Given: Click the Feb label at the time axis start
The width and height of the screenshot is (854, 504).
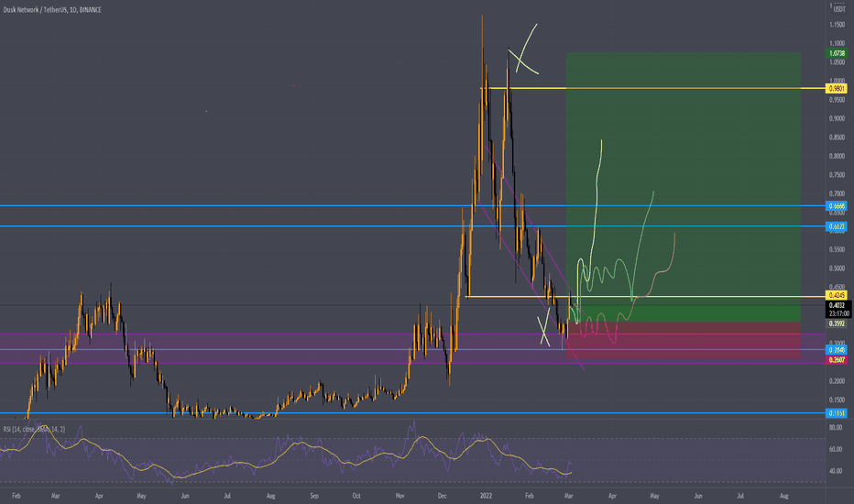Looking at the screenshot, I should (16, 496).
